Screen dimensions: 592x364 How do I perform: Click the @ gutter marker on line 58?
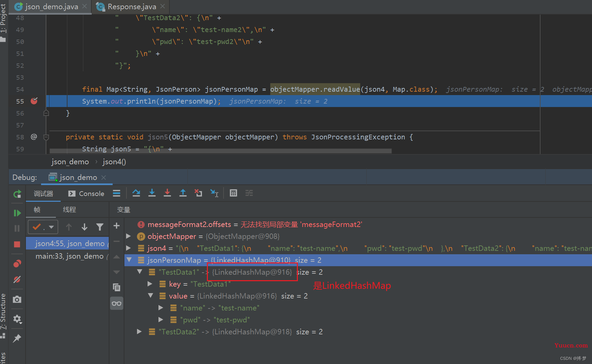click(34, 137)
